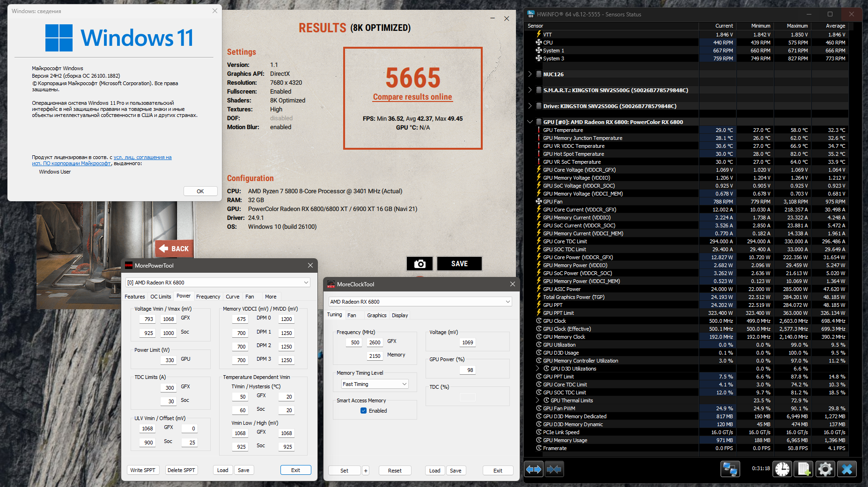Open GPU selector dropdown in MorePowerTool
Viewport: 868px width, 487px height.
(x=306, y=283)
